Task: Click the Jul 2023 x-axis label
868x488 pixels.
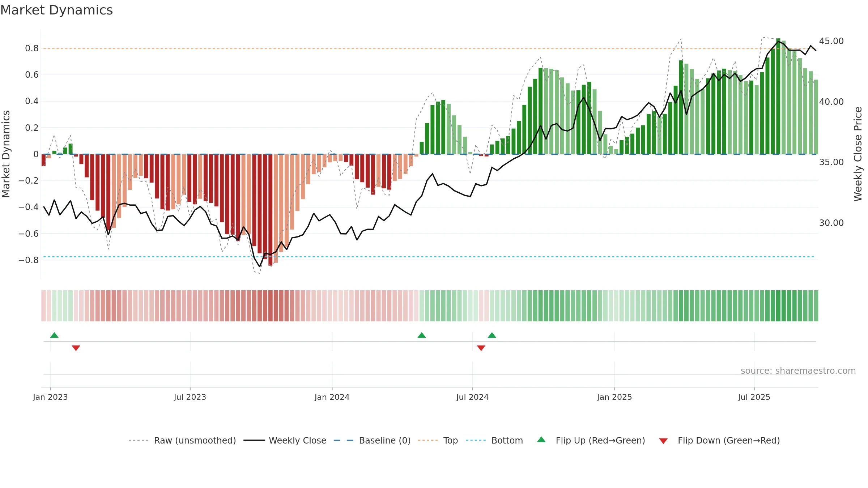Action: pyautogui.click(x=190, y=397)
